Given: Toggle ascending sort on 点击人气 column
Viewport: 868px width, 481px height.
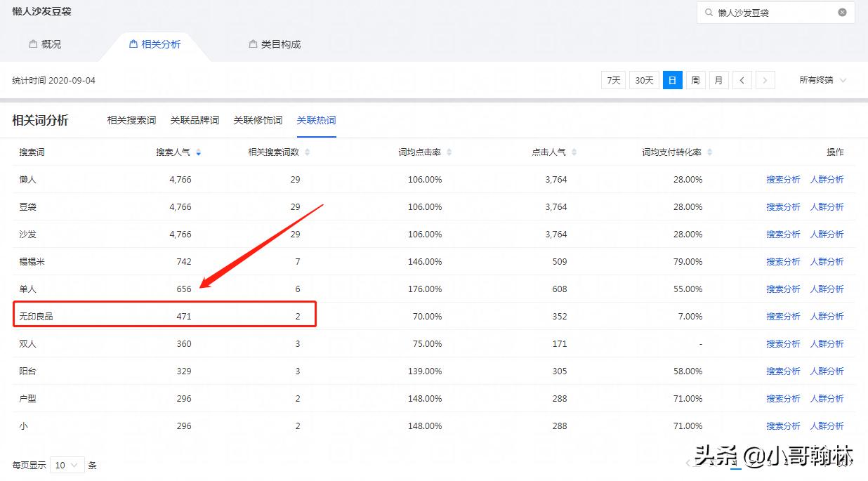Looking at the screenshot, I should tap(573, 152).
